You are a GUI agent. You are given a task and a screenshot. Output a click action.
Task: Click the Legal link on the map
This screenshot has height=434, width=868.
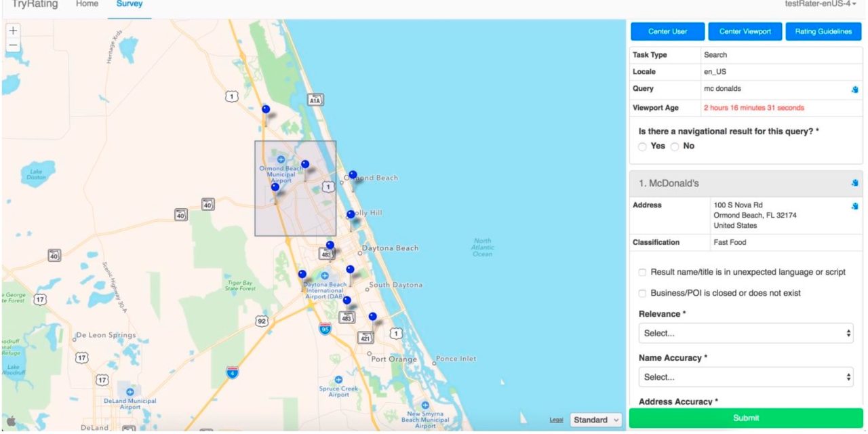coord(556,420)
